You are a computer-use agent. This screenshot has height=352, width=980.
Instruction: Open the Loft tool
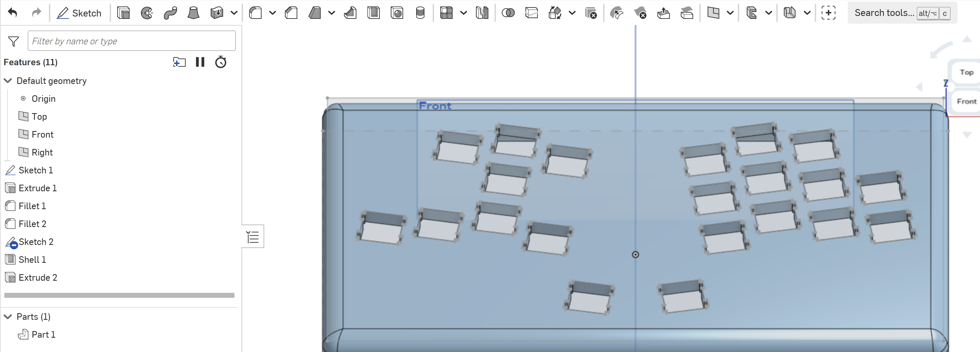(194, 13)
